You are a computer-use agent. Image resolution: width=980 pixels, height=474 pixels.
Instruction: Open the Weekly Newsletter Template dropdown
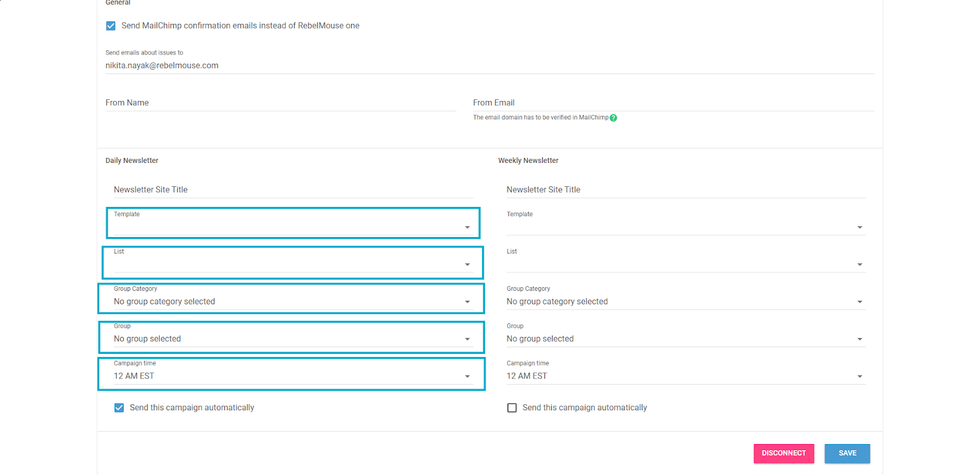pyautogui.click(x=684, y=226)
